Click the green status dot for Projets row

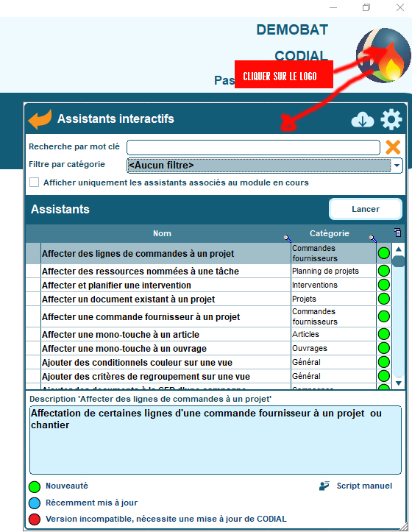coord(384,299)
